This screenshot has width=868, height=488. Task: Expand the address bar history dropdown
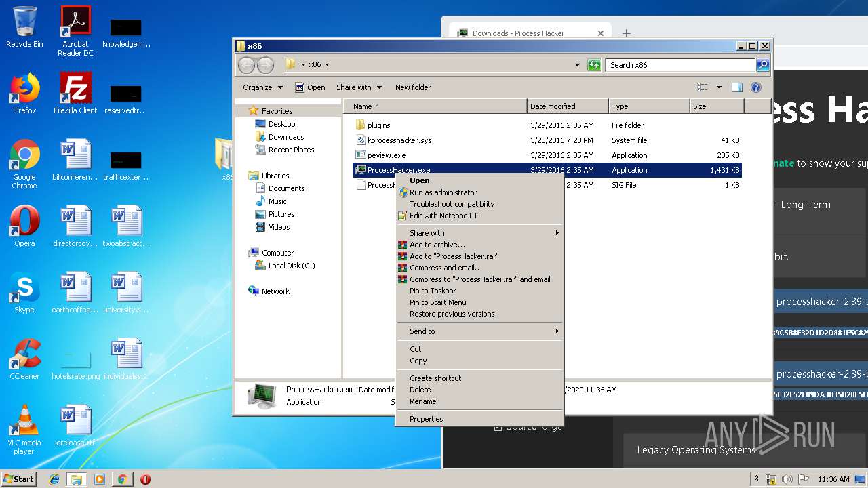point(577,65)
